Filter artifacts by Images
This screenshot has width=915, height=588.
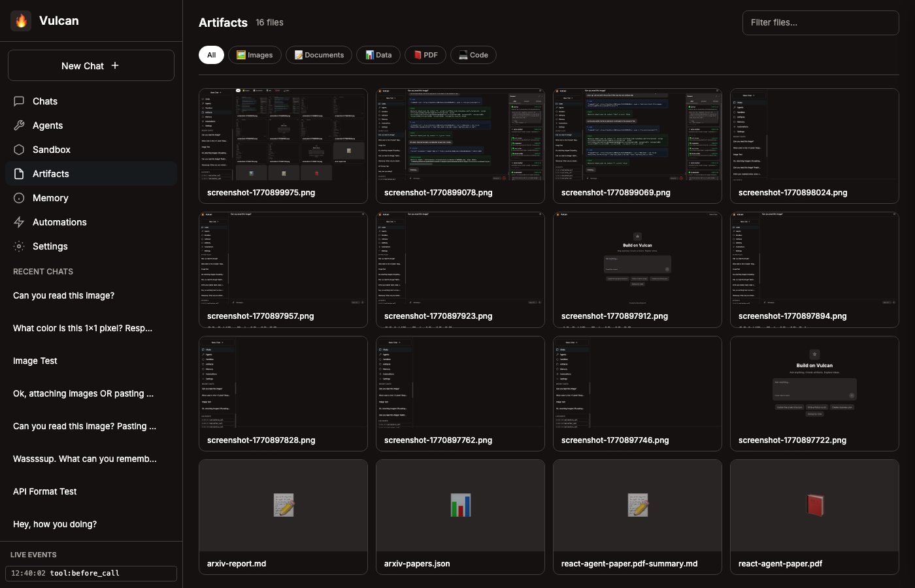255,55
